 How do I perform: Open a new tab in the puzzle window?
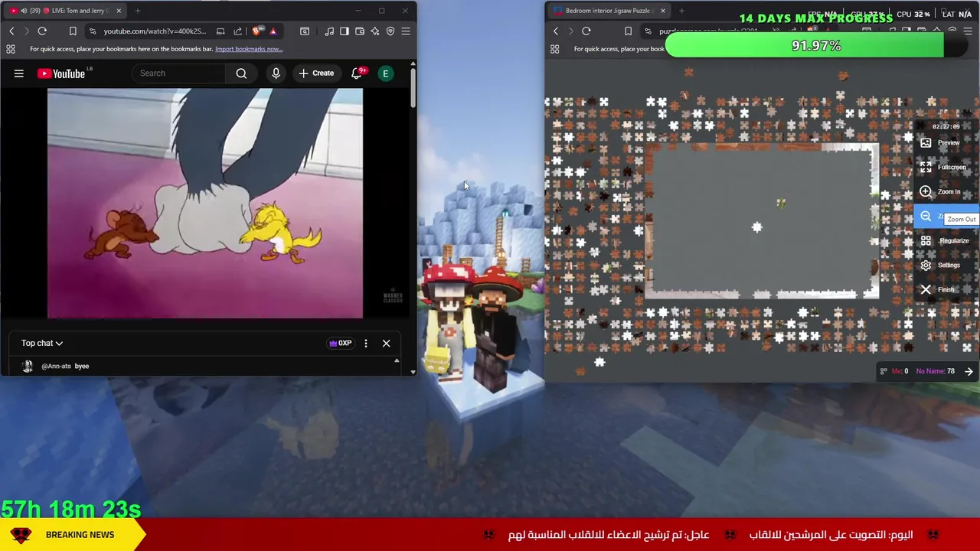coord(681,11)
